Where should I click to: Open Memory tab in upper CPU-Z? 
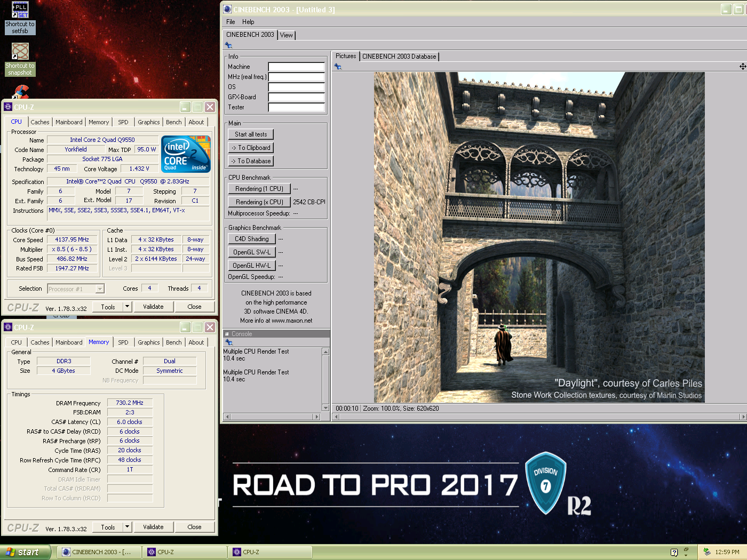tap(99, 122)
